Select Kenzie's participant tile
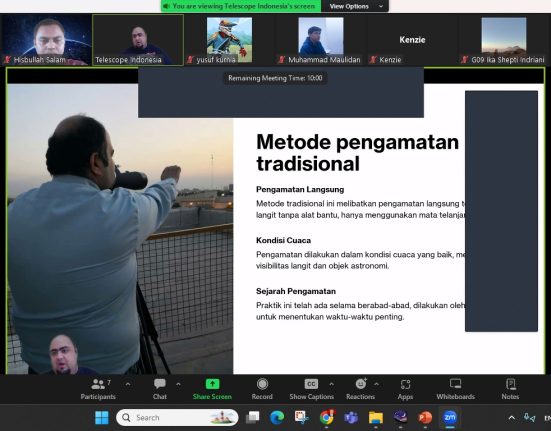 pyautogui.click(x=413, y=40)
